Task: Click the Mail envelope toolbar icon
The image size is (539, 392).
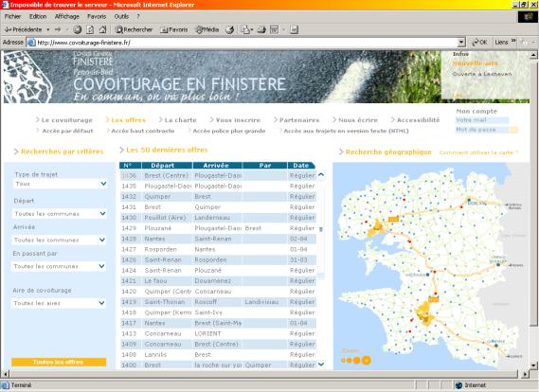Action: (x=246, y=30)
